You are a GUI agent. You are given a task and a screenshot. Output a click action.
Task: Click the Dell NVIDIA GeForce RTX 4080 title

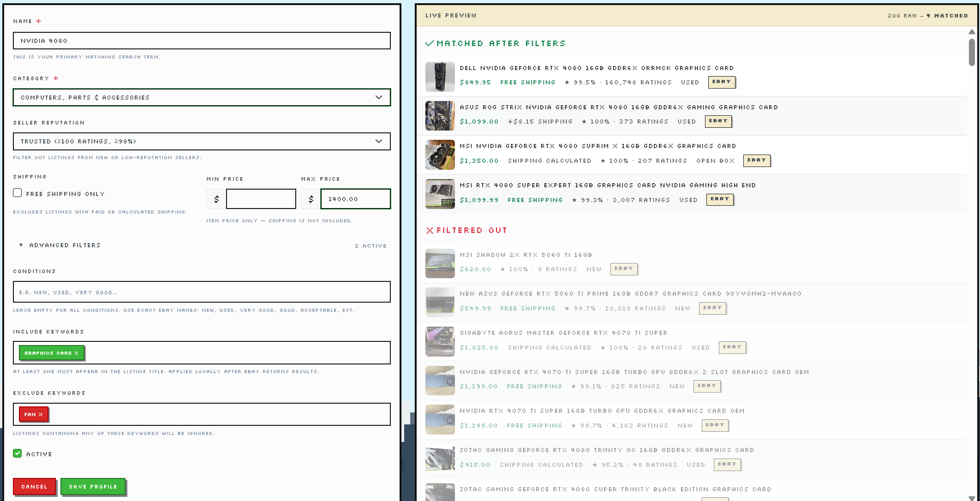pyautogui.click(x=597, y=68)
